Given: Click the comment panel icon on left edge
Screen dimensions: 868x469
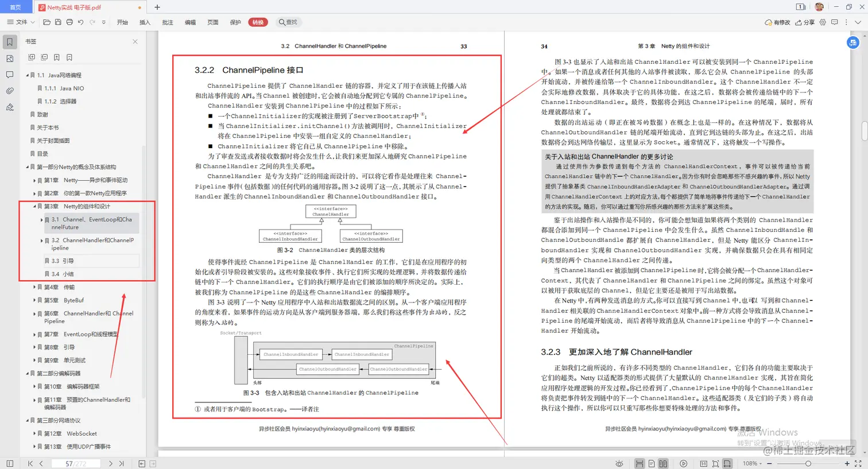Looking at the screenshot, I should [9, 75].
